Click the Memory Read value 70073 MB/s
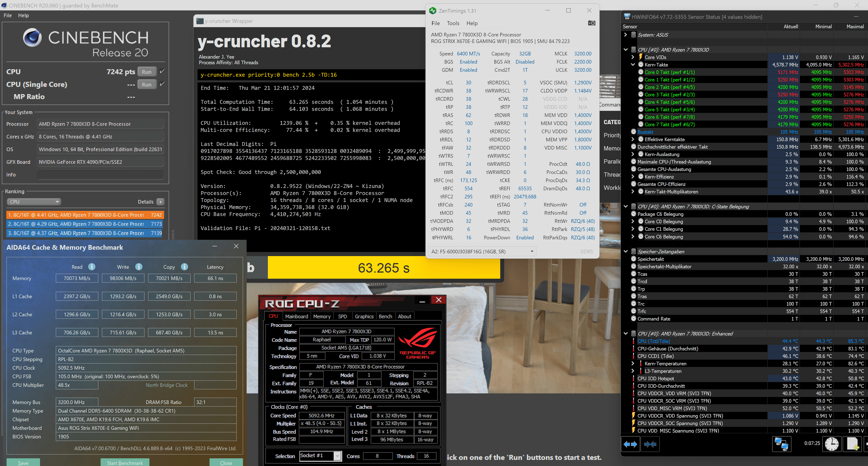 click(77, 278)
